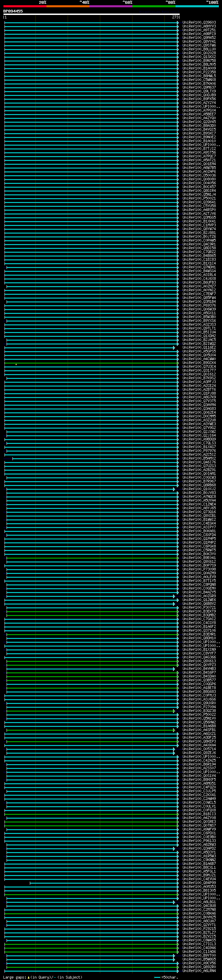Click the hit label UniRef100_P29215
The width and height of the screenshot is (222, 980).
[x=199, y=929]
